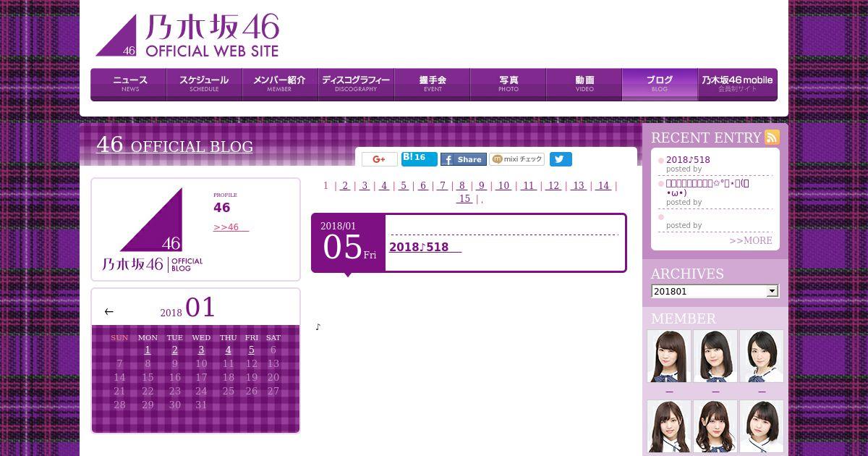
Task: Go to pagination page 5
Action: [x=404, y=185]
